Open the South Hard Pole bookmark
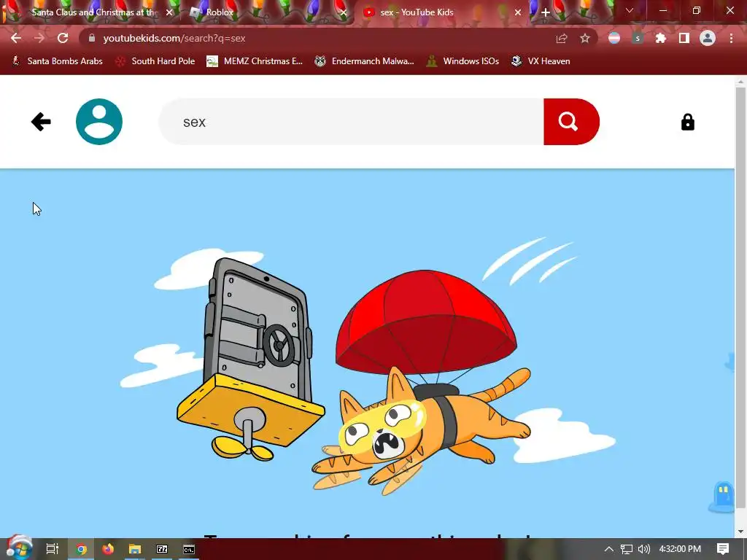 tap(155, 61)
